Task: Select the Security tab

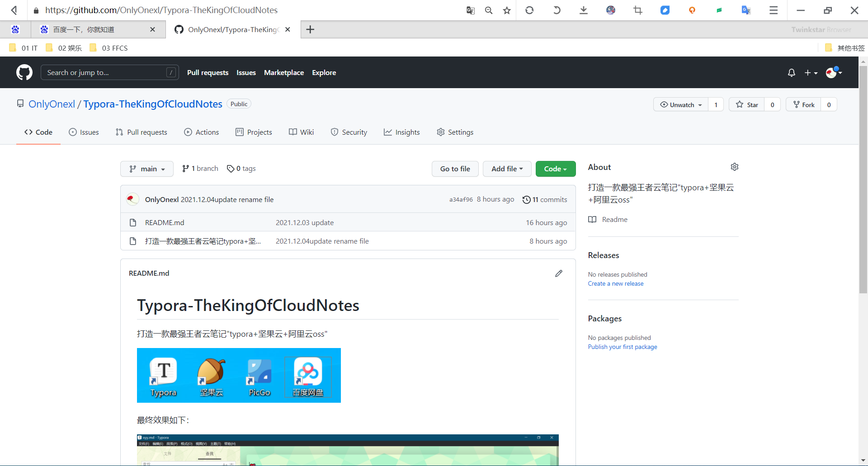Action: click(349, 132)
